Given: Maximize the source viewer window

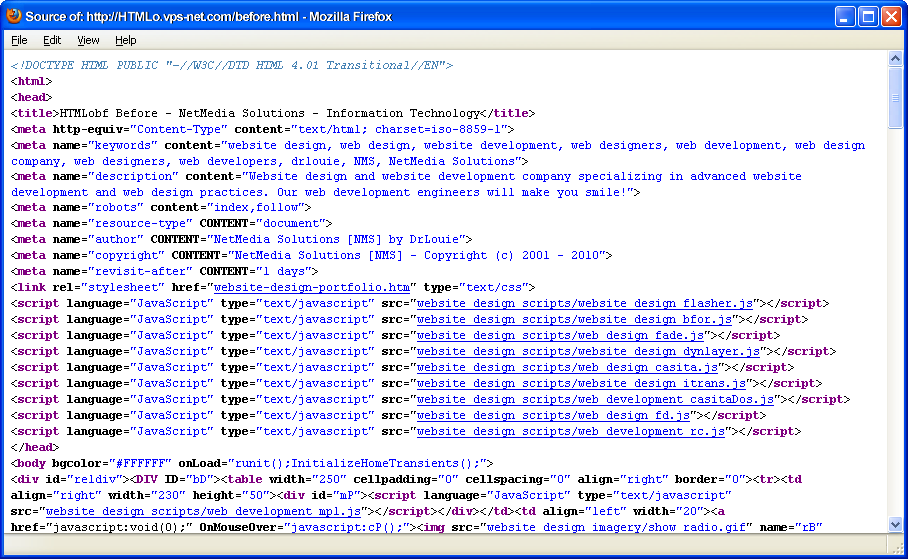Looking at the screenshot, I should click(x=867, y=16).
